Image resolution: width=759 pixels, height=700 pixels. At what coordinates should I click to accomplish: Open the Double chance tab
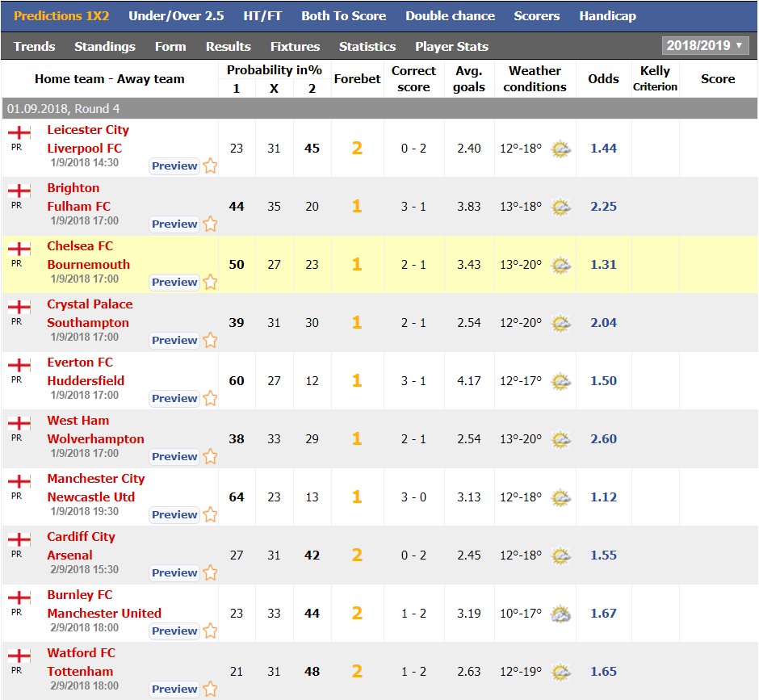[451, 16]
